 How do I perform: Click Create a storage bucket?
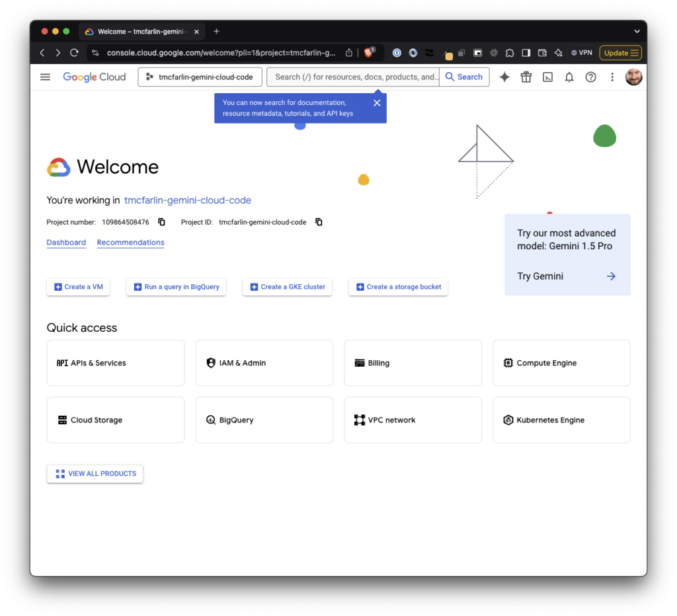[398, 287]
